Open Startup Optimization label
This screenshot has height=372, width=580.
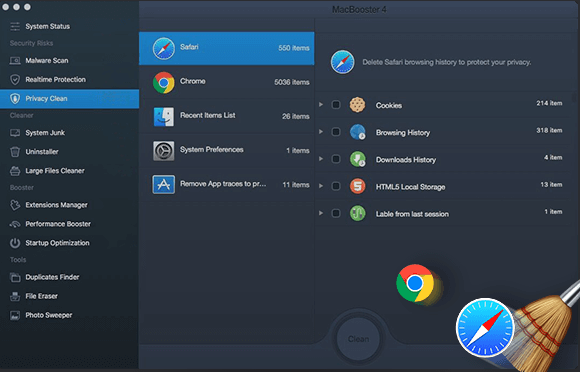pos(57,243)
